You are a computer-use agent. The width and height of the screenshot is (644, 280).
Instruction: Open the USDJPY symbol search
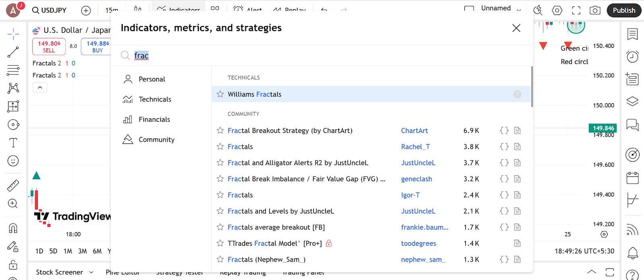point(50,10)
